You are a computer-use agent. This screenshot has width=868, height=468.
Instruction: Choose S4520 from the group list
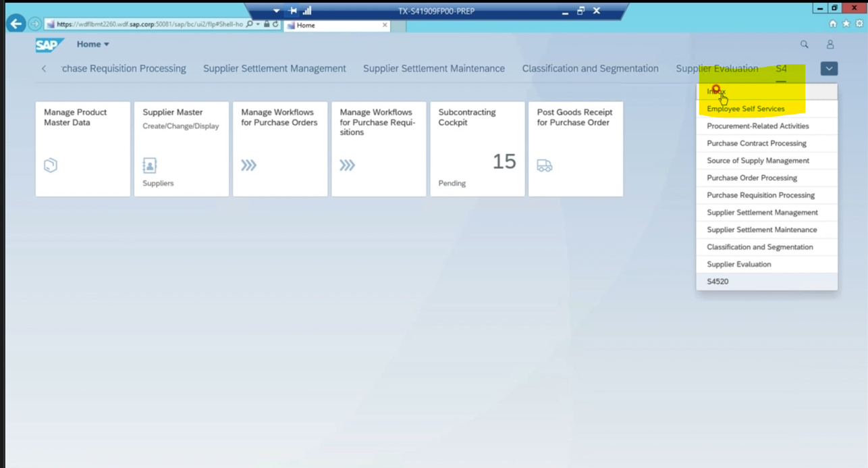(767, 282)
